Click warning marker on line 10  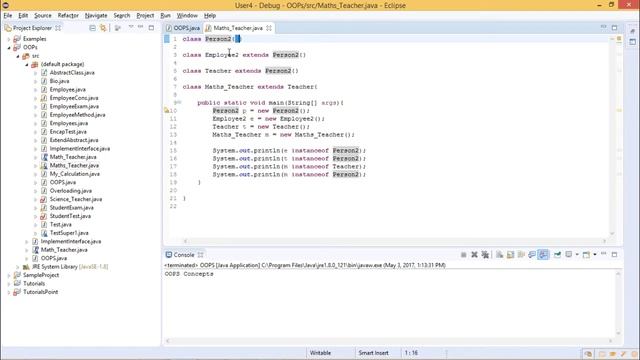point(167,110)
